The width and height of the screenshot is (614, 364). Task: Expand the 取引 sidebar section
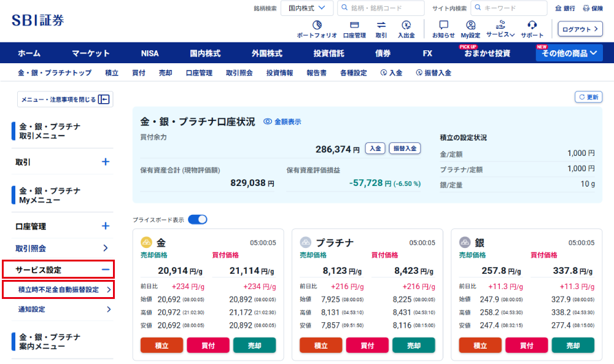pyautogui.click(x=105, y=162)
